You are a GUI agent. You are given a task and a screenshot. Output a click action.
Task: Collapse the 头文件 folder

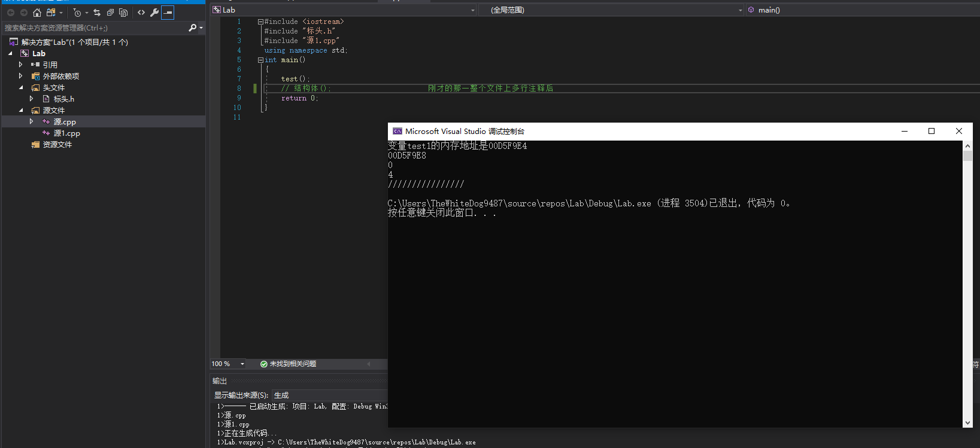(21, 87)
